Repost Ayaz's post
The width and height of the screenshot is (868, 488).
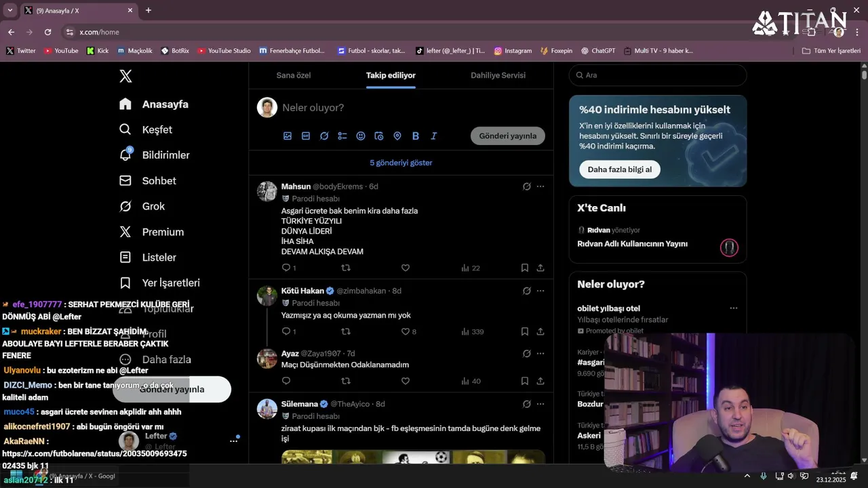pos(346,381)
